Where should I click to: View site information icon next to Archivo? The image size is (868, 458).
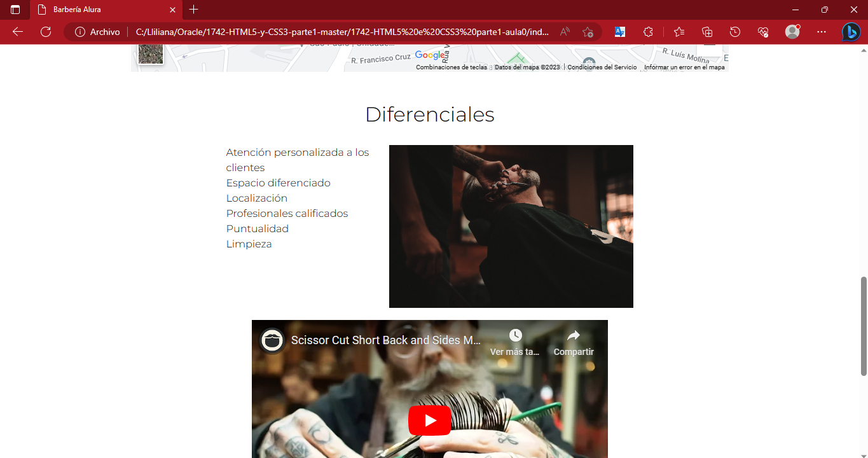click(80, 32)
